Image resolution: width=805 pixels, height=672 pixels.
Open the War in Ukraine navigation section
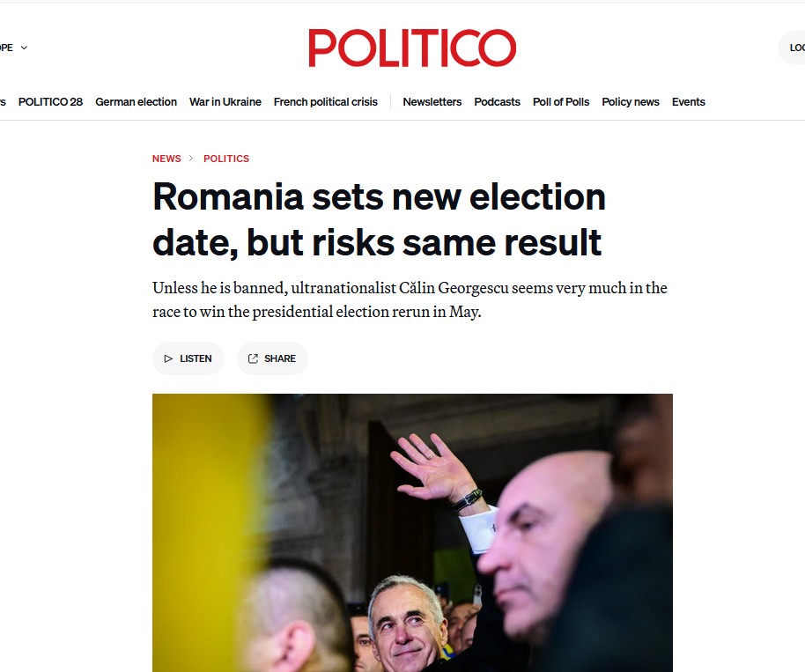(225, 102)
